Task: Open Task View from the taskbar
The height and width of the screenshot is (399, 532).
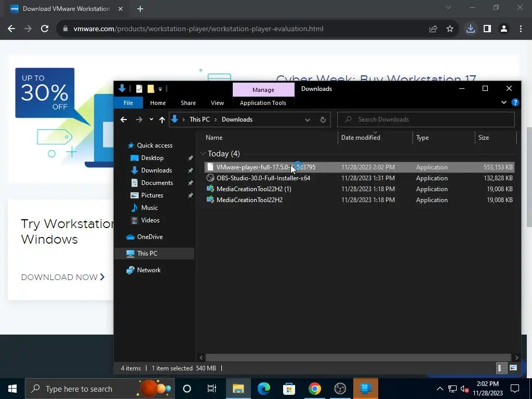Action: (x=212, y=389)
